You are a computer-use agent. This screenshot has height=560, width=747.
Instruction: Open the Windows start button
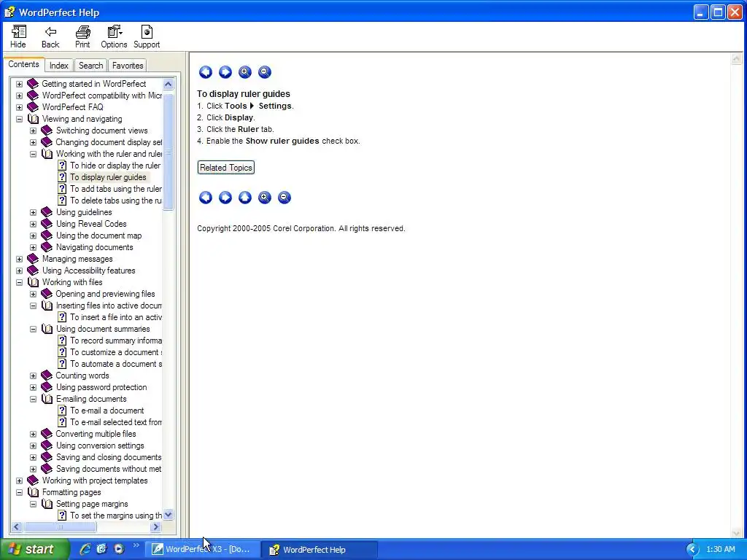click(34, 549)
